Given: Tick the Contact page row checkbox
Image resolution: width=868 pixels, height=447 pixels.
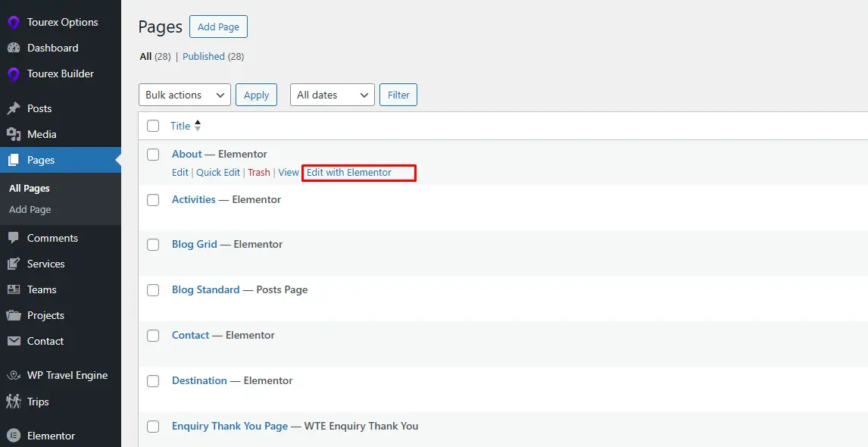Looking at the screenshot, I should [153, 336].
